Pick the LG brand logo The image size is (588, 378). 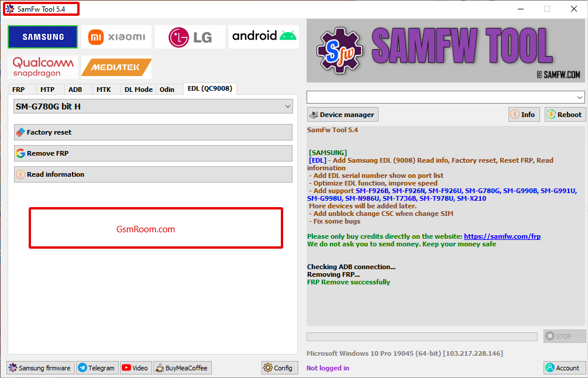[190, 37]
